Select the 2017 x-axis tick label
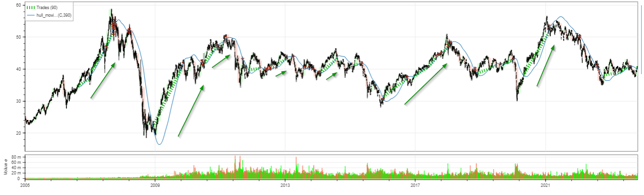 (415, 184)
